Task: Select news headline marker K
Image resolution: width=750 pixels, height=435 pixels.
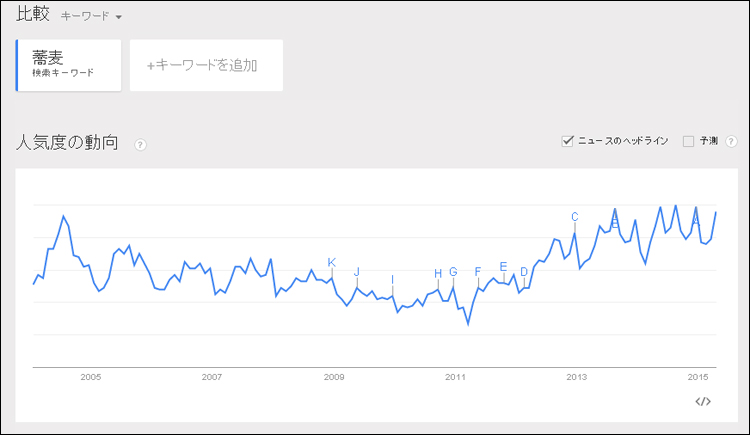Action: (331, 262)
